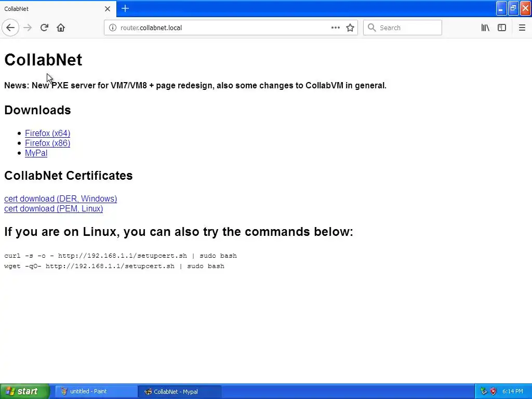The image size is (532, 399).
Task: Click the Downloads section heading
Action: click(37, 110)
